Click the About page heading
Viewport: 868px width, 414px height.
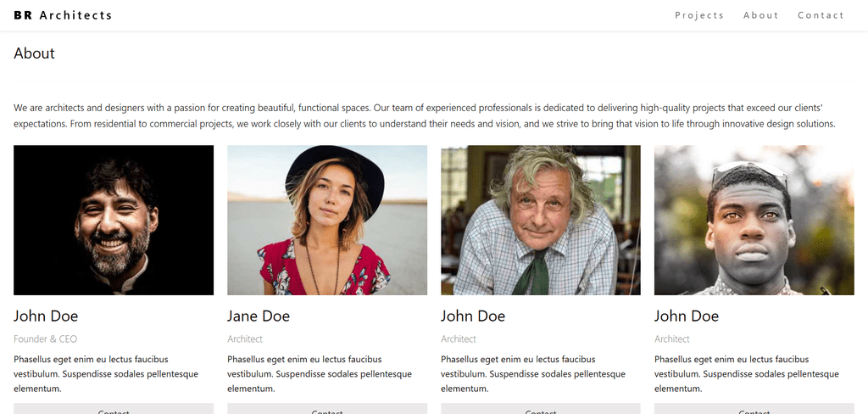34,53
